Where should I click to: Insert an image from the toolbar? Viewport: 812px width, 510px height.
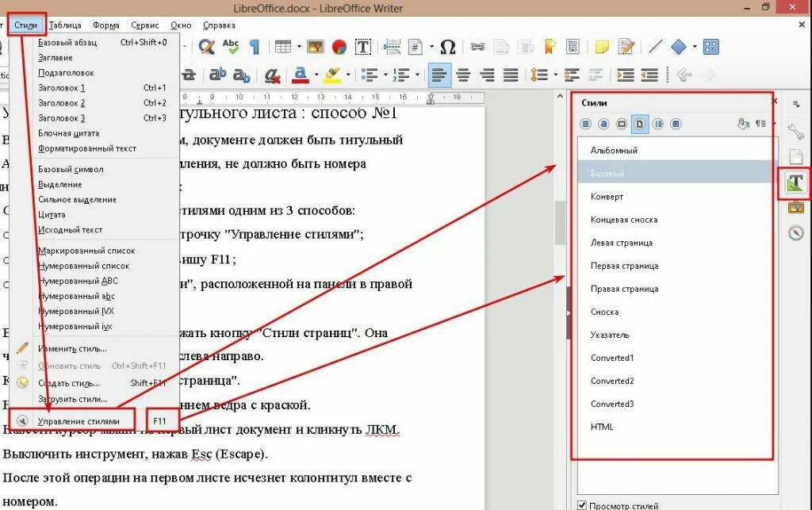[x=316, y=47]
